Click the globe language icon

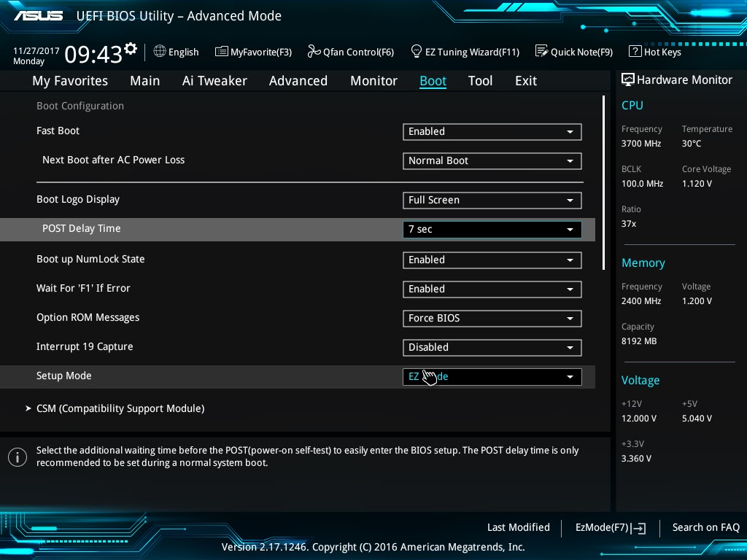(160, 51)
